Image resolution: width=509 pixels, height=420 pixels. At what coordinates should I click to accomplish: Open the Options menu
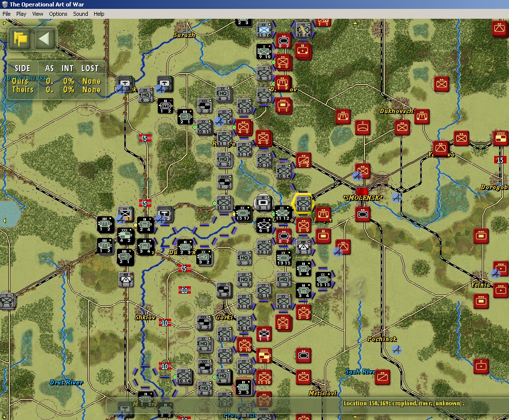pyautogui.click(x=58, y=14)
